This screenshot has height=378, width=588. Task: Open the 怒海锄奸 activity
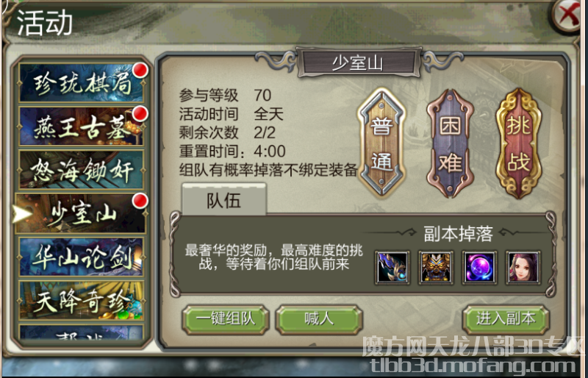coord(82,170)
